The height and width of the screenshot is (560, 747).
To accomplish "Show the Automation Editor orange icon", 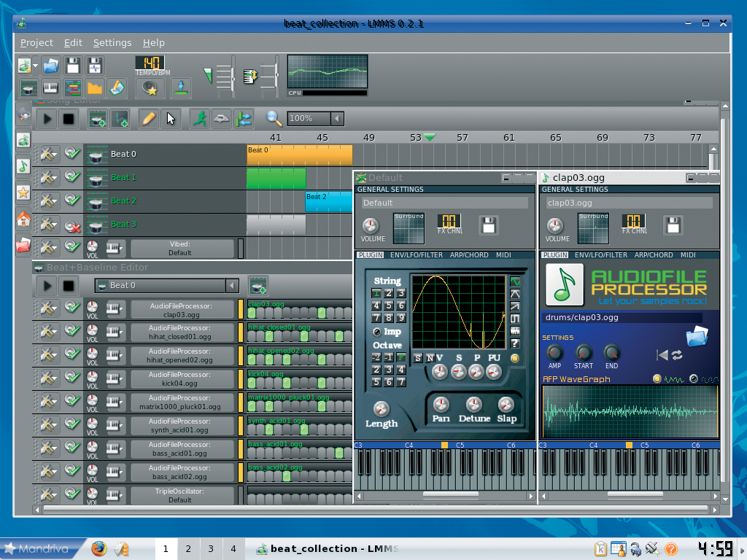I will [x=94, y=88].
